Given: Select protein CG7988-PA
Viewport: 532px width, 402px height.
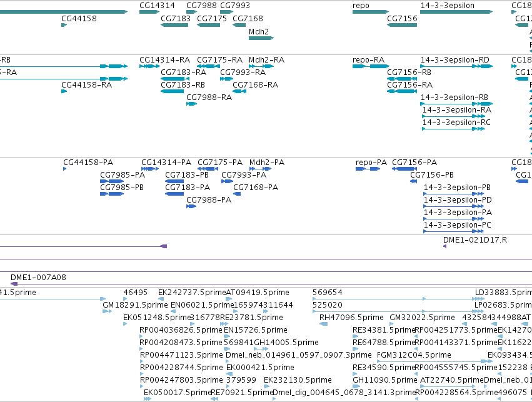Looking at the screenshot, I should click(x=191, y=206).
